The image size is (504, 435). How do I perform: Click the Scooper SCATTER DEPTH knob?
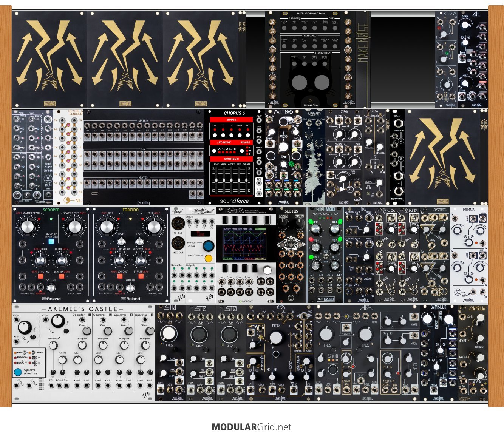click(28, 227)
